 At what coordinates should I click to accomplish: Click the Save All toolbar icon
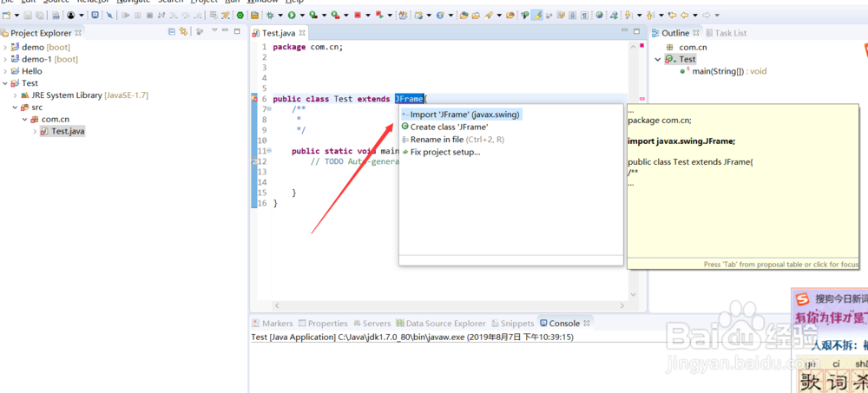(40, 15)
